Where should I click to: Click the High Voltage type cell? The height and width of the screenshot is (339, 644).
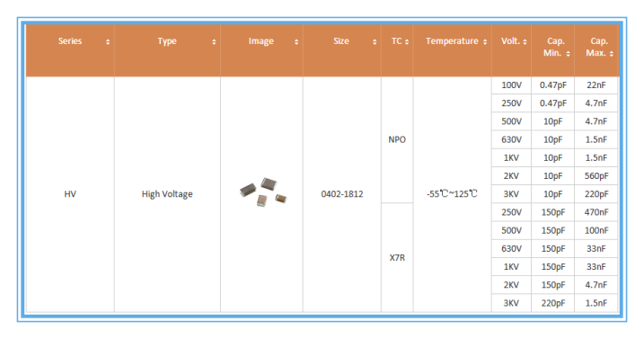point(167,194)
